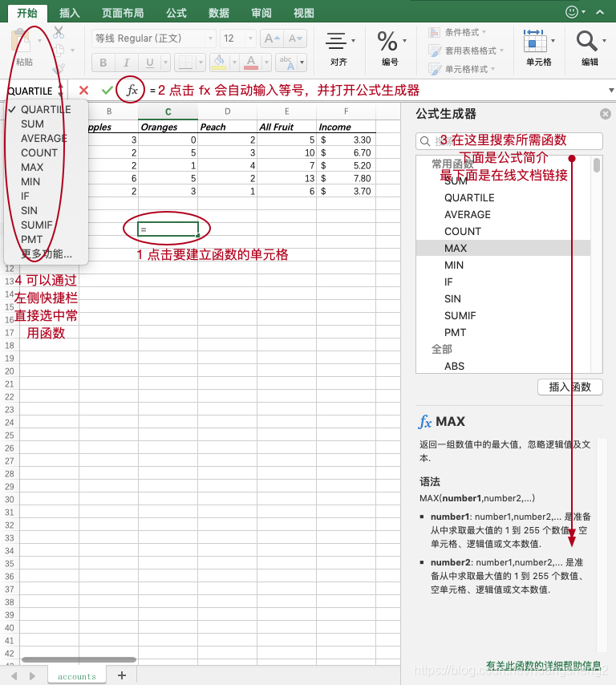Screen dimensions: 616x685
Task: Add a new sheet with plus
Action: 122,675
